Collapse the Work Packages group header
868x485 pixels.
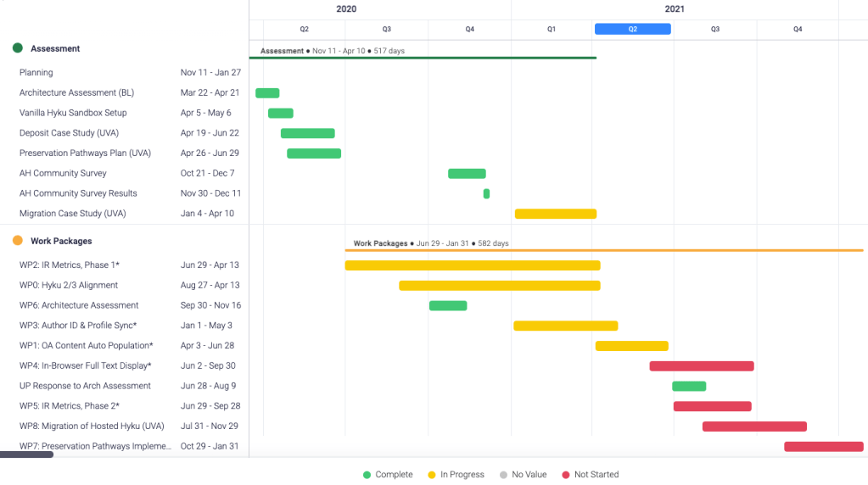61,241
